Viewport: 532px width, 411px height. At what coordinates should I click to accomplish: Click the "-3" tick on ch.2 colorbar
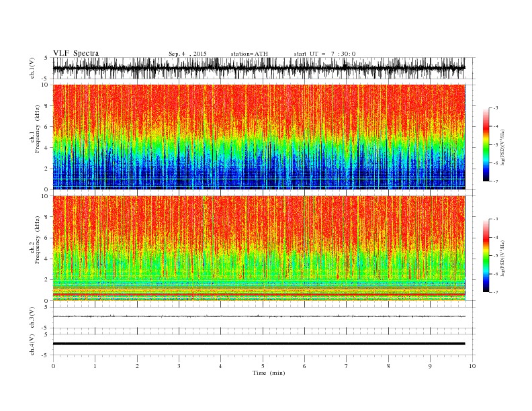[x=495, y=220]
